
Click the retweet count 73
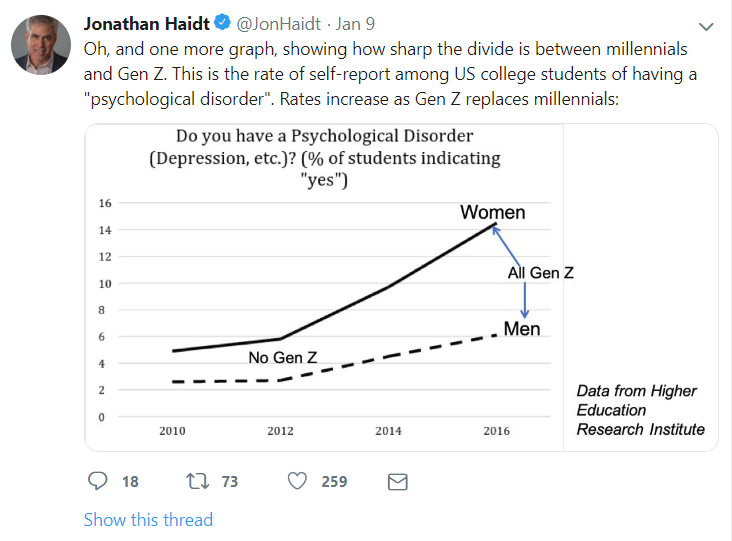pyautogui.click(x=230, y=482)
